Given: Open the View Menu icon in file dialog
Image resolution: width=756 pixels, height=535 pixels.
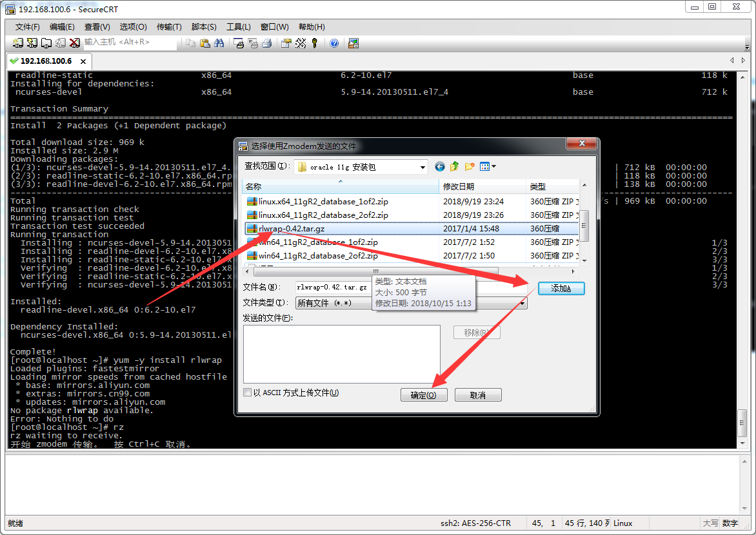Looking at the screenshot, I should 488,167.
